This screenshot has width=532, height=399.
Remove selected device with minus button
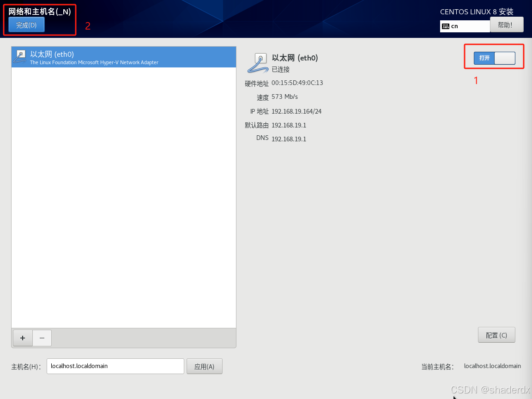(42, 338)
